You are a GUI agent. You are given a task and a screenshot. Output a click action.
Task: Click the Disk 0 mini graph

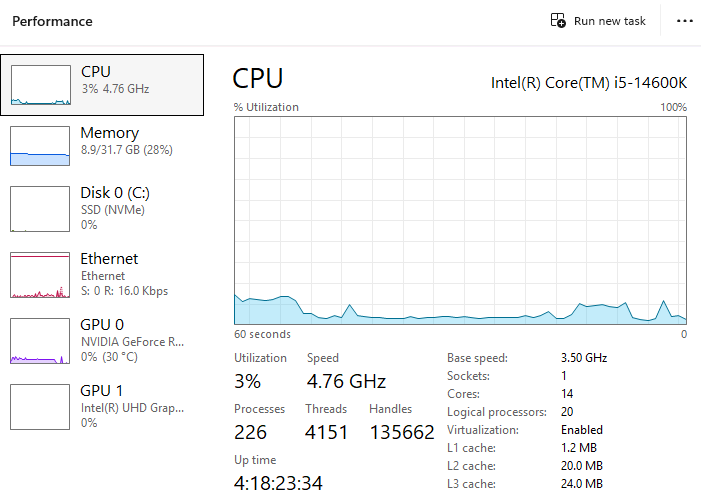coord(40,208)
